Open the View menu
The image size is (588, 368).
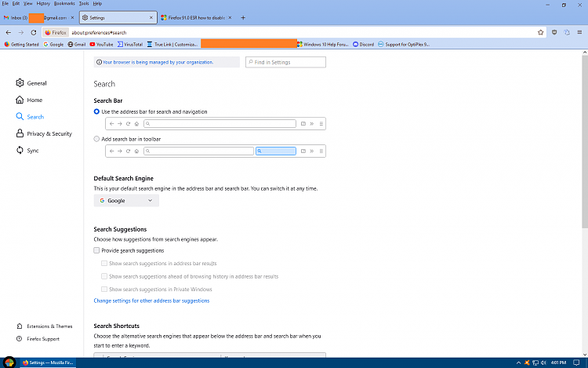(x=27, y=3)
